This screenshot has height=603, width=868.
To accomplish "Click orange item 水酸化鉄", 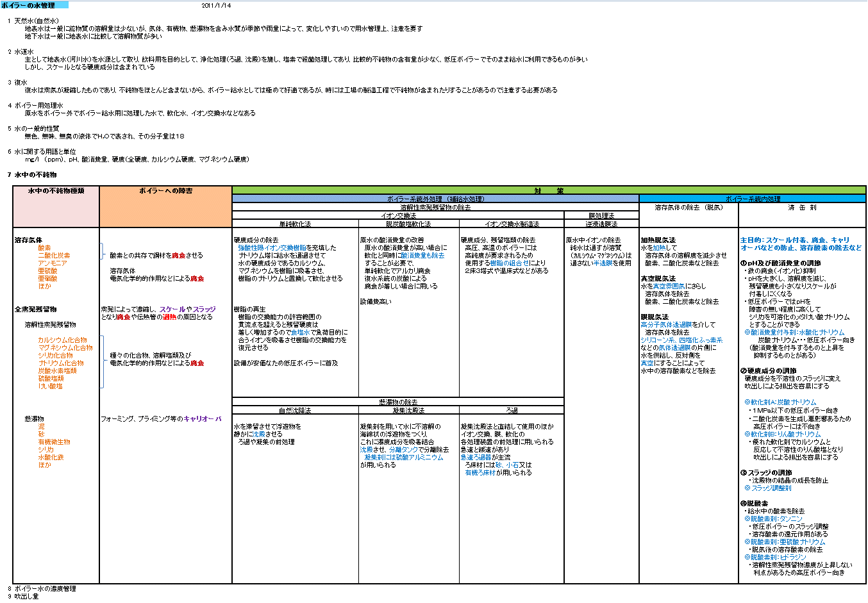I will coord(51,458).
